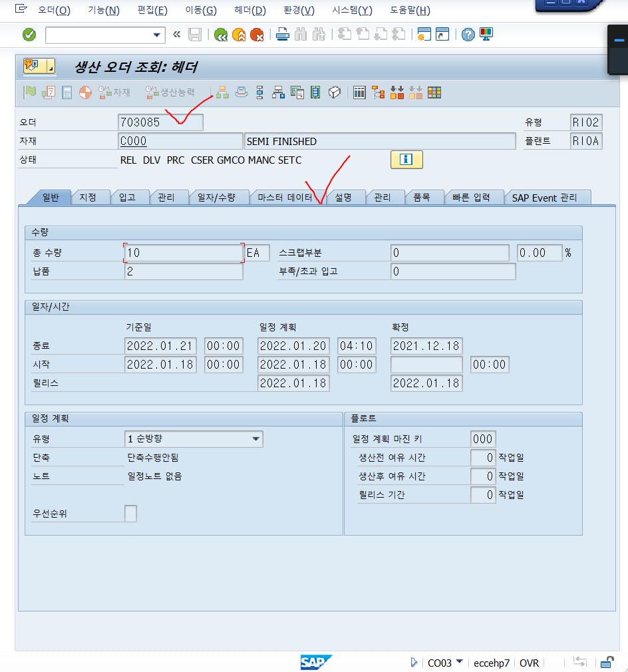Screen dimensions: 628x672
Task: Open a new session with Create Session icon
Action: pos(424,35)
